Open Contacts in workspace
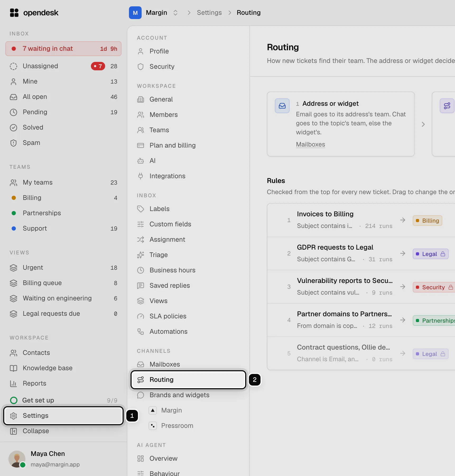 tap(63, 353)
